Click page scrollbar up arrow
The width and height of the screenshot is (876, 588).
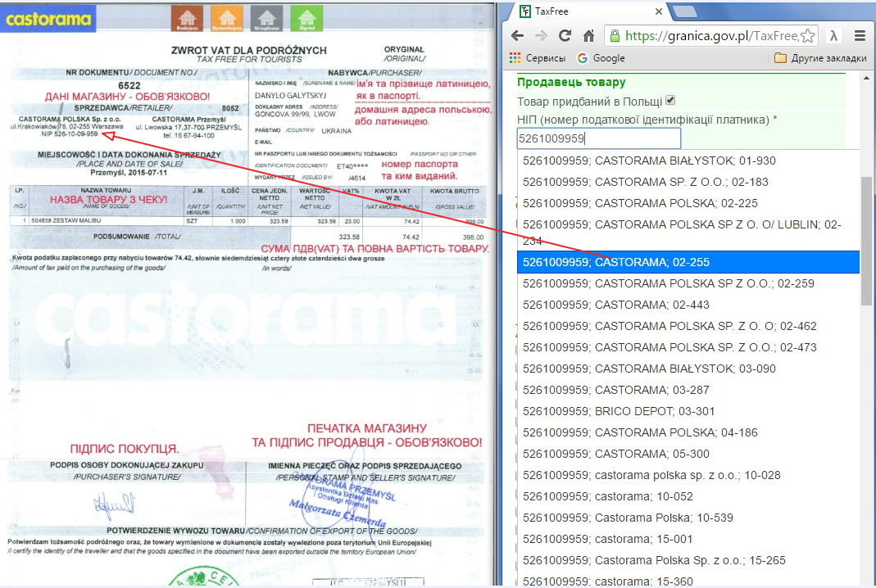tap(867, 78)
